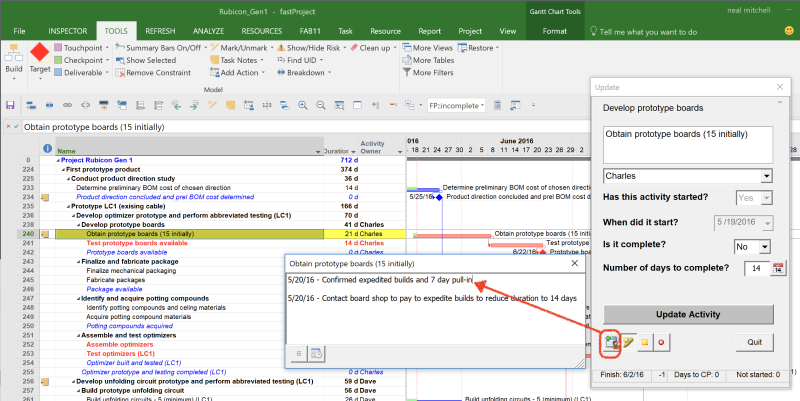Switch to the INSPECTOR tab
This screenshot has height=401, width=800.
(x=67, y=31)
